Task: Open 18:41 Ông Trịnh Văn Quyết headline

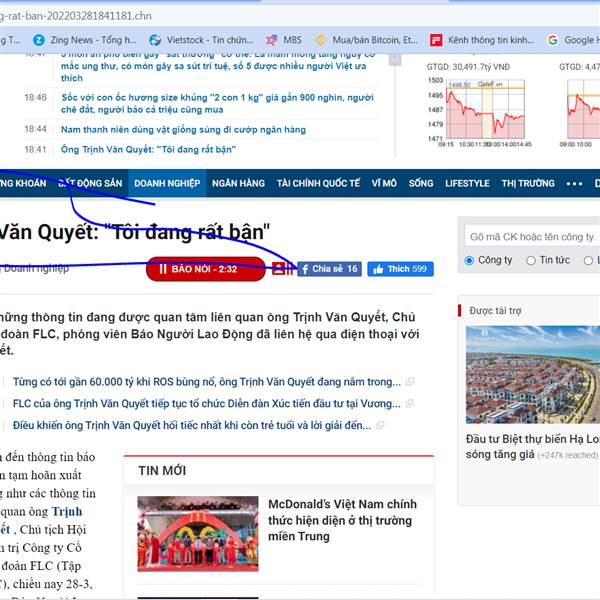Action: (x=148, y=149)
